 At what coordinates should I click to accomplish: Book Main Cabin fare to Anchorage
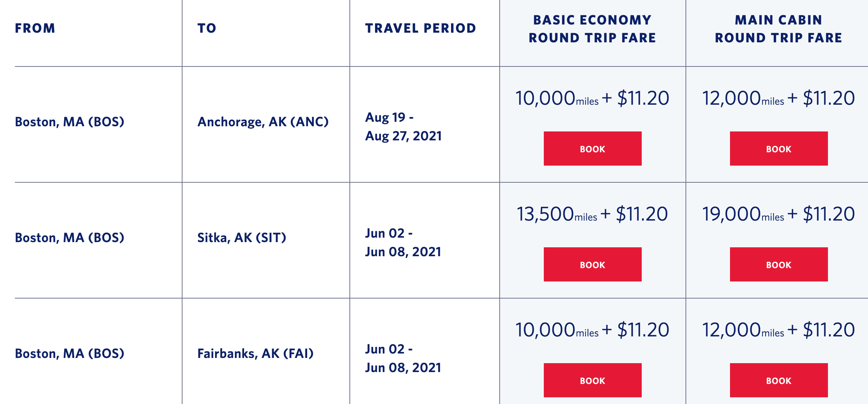[x=779, y=149]
